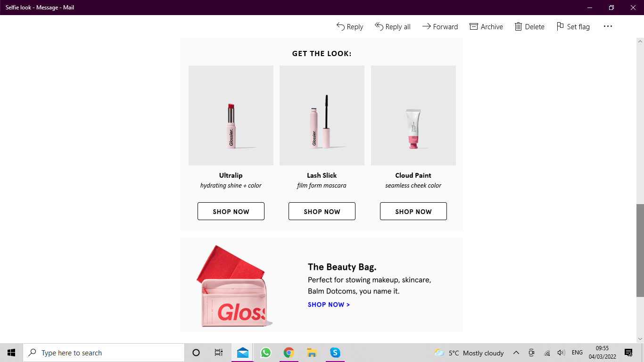644x362 pixels.
Task: Open WhatsApp from the taskbar
Action: click(x=266, y=353)
